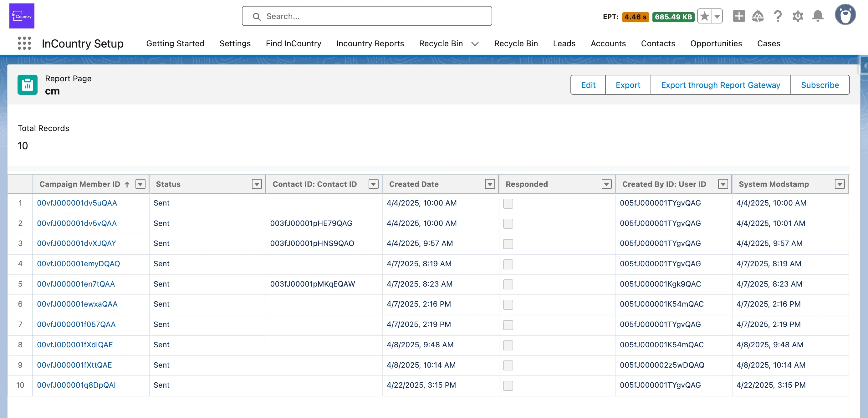The height and width of the screenshot is (418, 868).
Task: Open Status column dropdown menu
Action: coord(257,184)
